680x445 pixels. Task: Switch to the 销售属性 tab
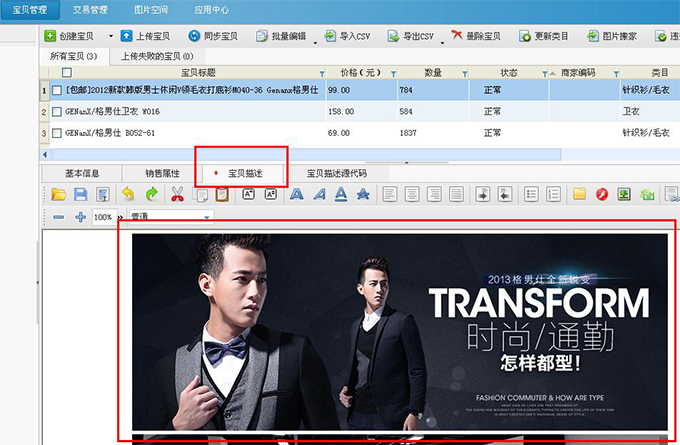164,172
